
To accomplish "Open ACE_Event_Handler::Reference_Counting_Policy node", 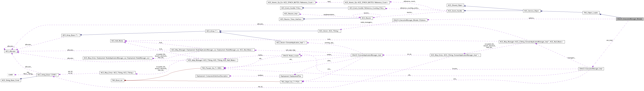I will (366, 8).
